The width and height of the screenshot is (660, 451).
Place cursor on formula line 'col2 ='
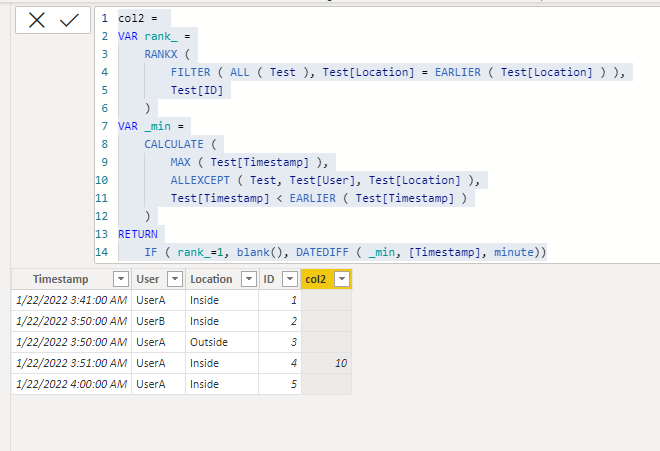pos(138,18)
